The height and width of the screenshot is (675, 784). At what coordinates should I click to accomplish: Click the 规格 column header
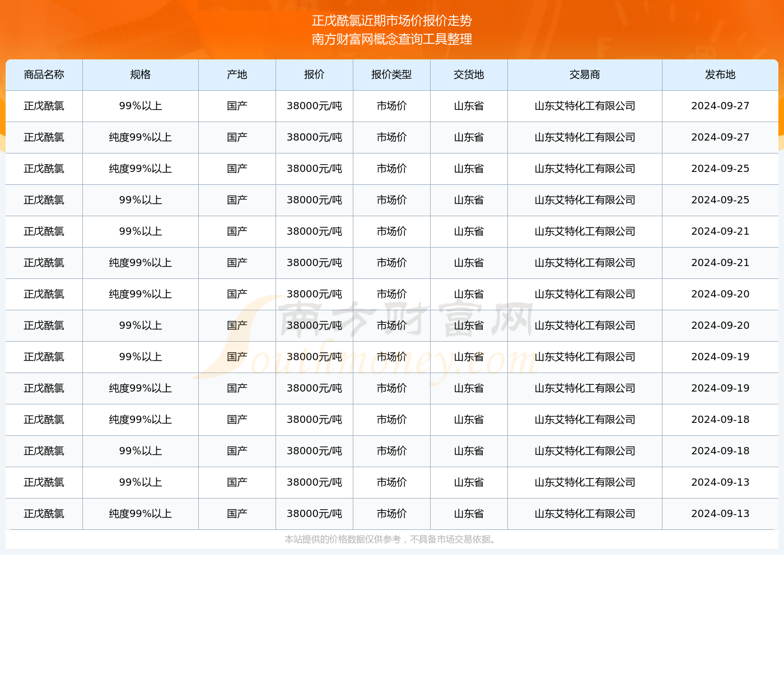point(141,75)
